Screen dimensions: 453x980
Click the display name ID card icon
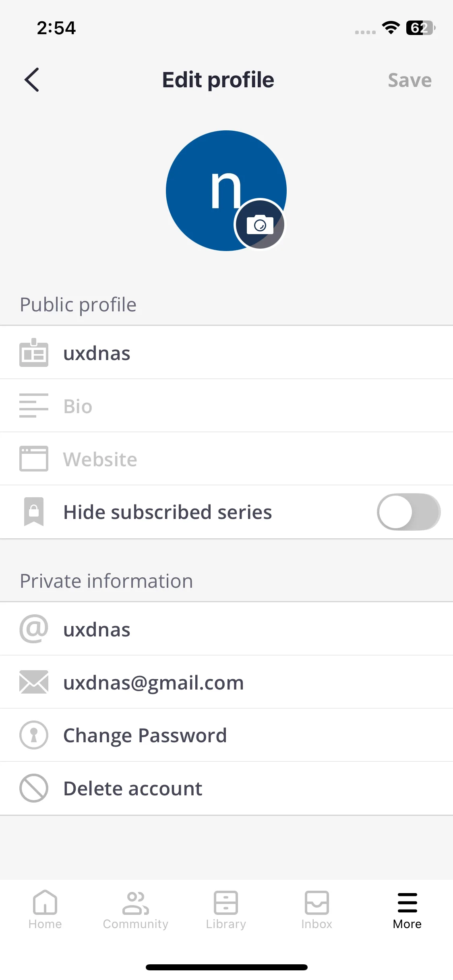pyautogui.click(x=34, y=352)
